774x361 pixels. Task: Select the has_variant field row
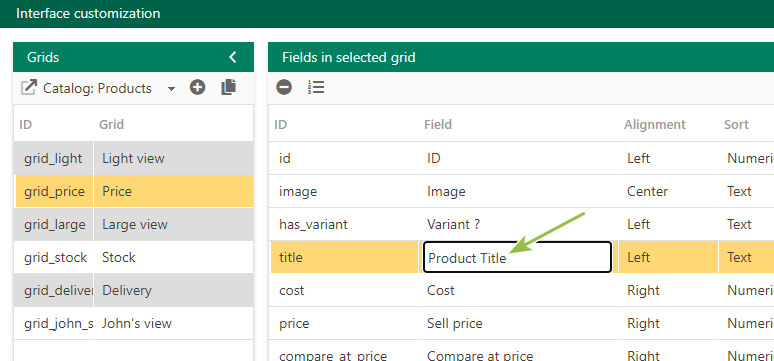[x=522, y=224]
